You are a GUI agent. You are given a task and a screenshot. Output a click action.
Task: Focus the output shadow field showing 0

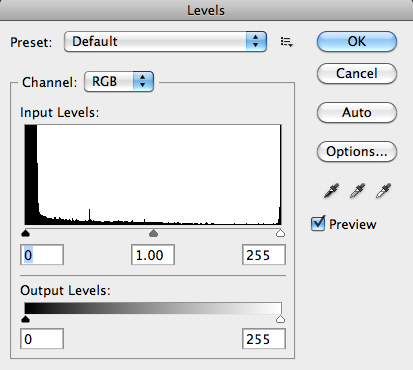[42, 339]
